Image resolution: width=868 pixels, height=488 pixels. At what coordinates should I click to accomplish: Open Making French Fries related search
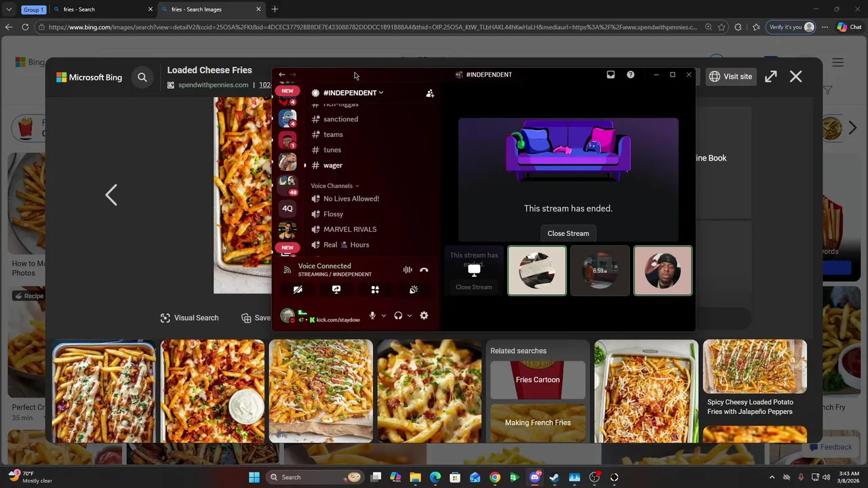[538, 422]
